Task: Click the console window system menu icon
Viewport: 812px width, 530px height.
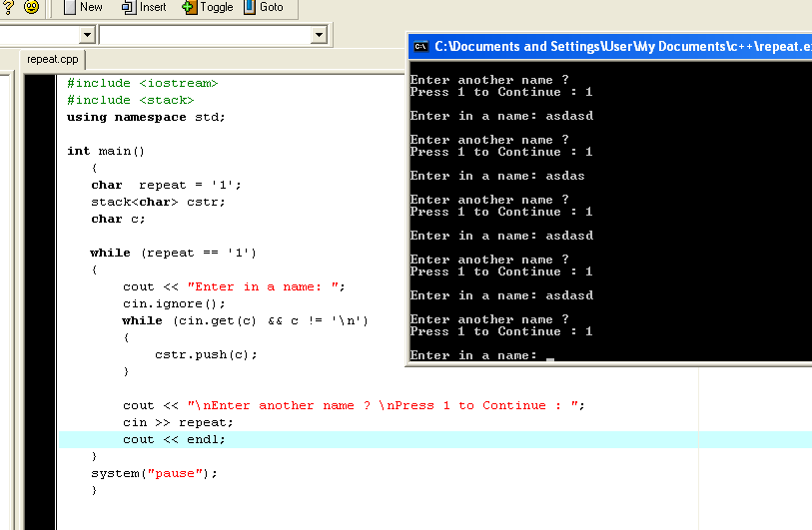Action: (420, 47)
